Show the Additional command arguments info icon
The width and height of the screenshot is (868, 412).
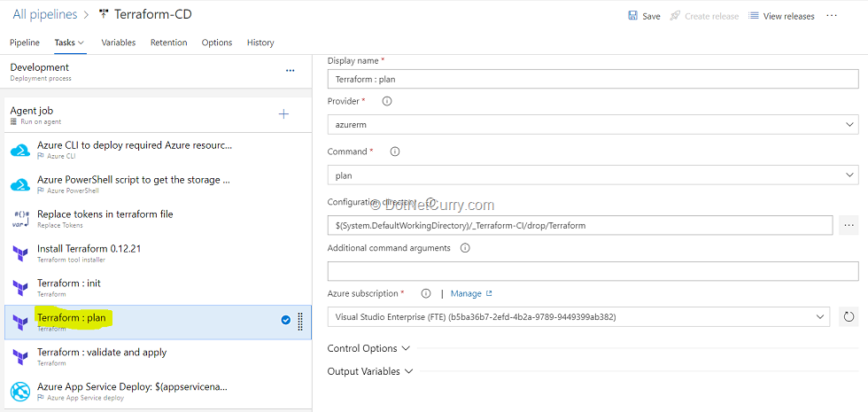pos(465,248)
